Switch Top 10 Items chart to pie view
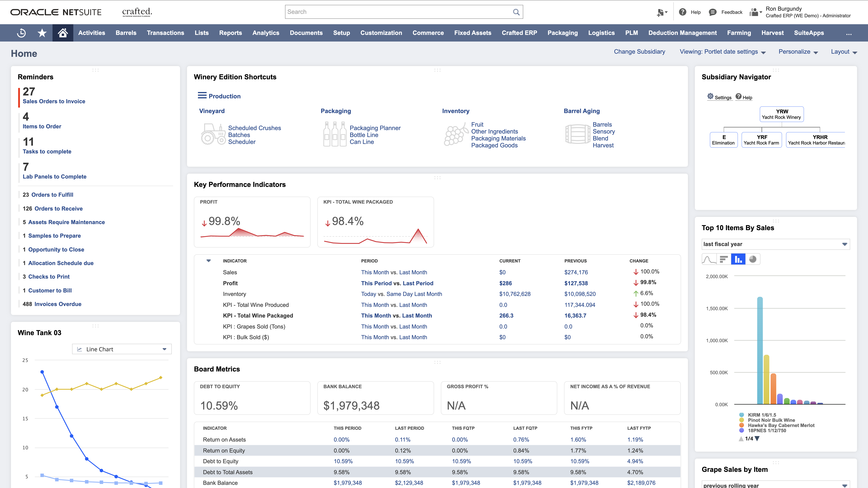The height and width of the screenshot is (488, 868). 753,259
